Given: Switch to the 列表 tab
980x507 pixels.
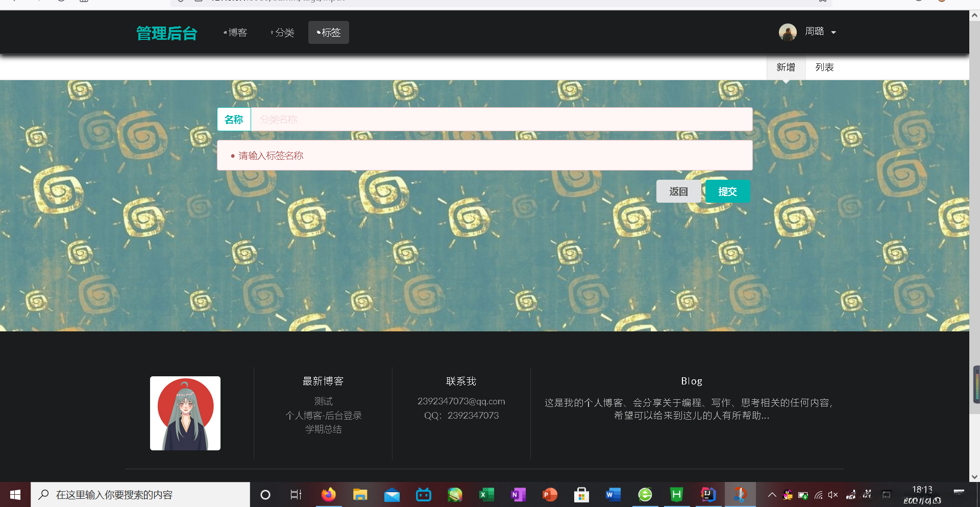Looking at the screenshot, I should click(824, 67).
